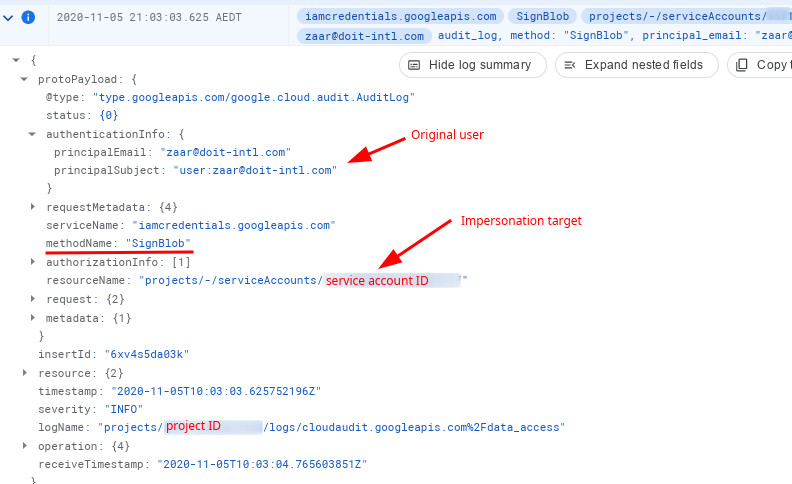Select the SignBlob summary chip

point(543,17)
